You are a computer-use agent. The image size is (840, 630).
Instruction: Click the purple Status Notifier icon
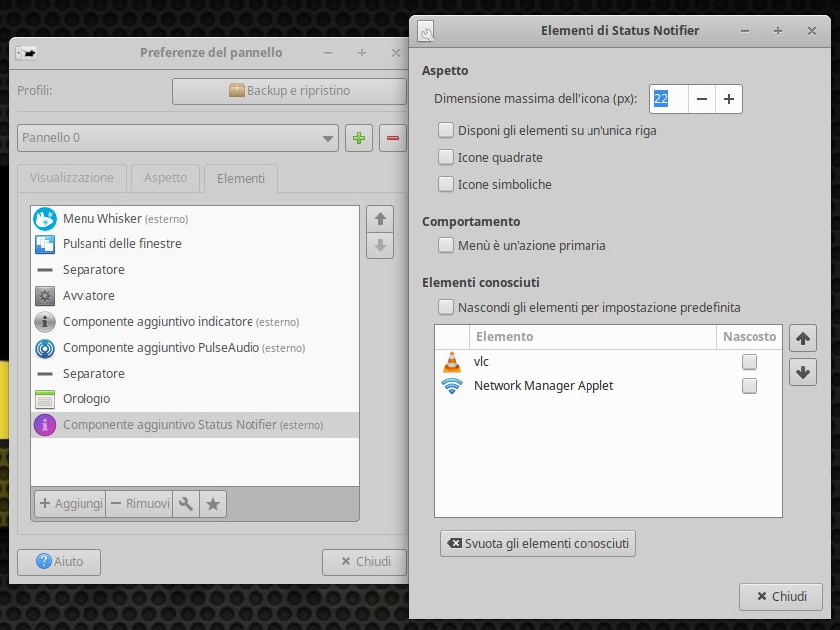[x=45, y=425]
